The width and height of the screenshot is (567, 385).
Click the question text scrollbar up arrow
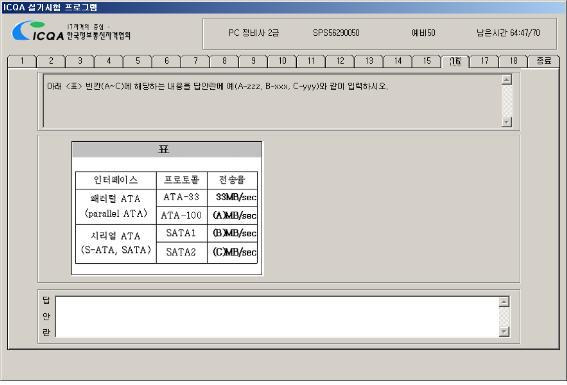coord(507,80)
